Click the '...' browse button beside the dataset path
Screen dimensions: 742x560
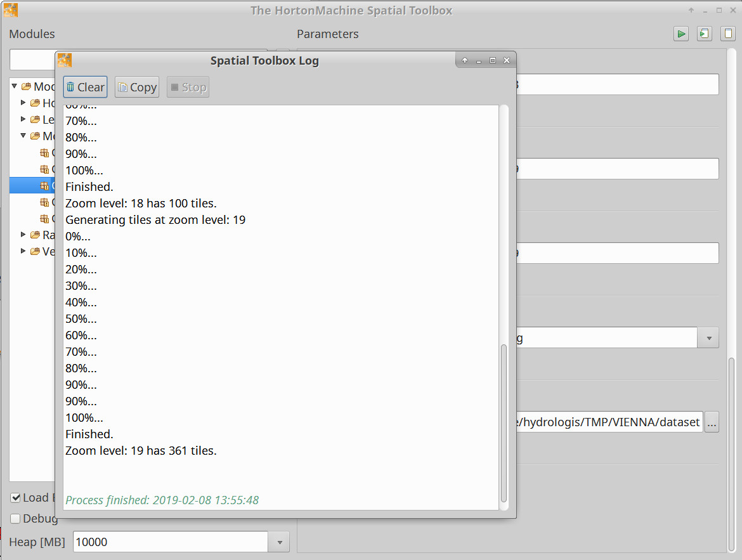coord(712,422)
